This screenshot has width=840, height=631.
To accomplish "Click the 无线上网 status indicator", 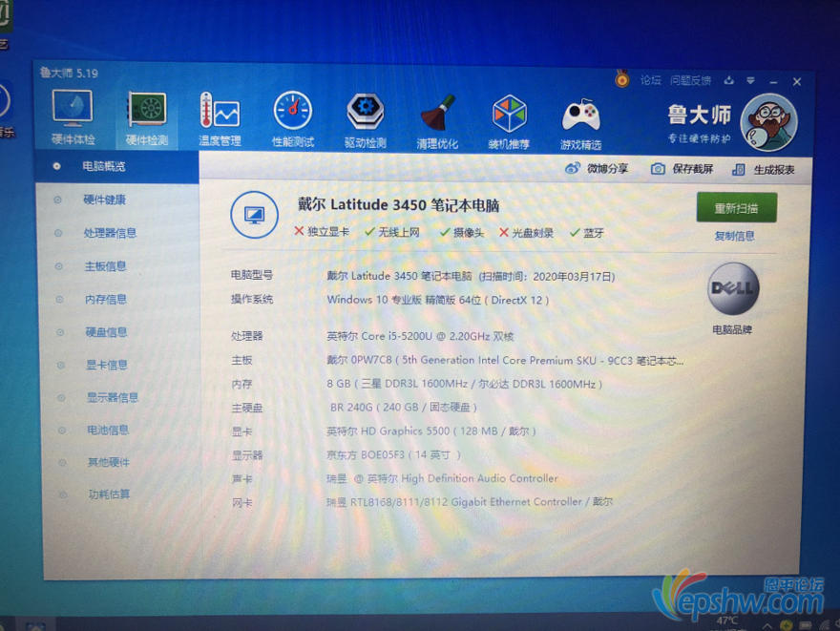I will pos(392,232).
